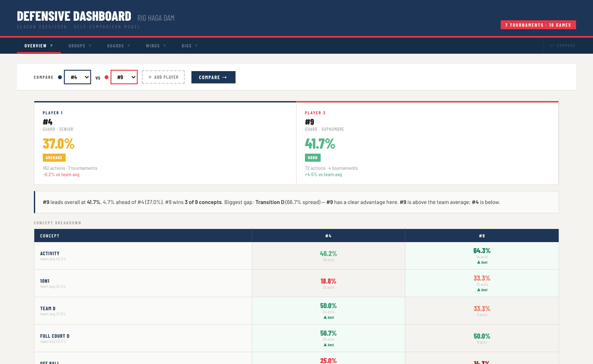Viewport: 593px width, 364px height.
Task: Click the 'Guard · Sophomore' subtitle
Action: 324,129
